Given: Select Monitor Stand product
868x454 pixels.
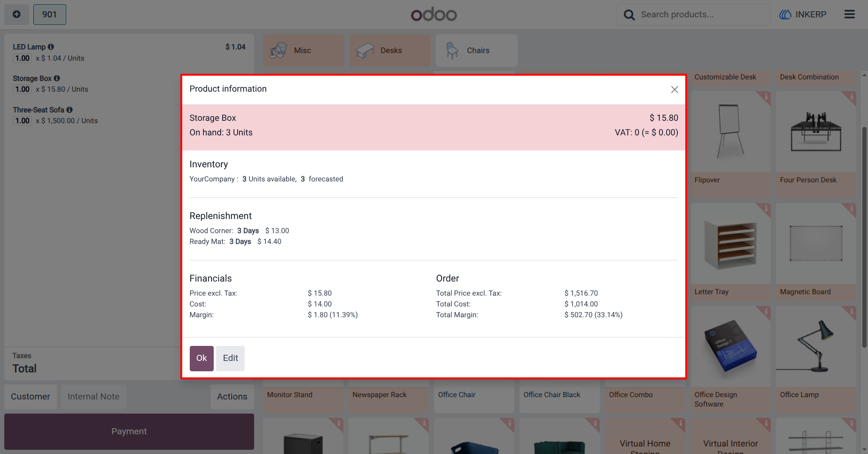Looking at the screenshot, I should point(303,396).
